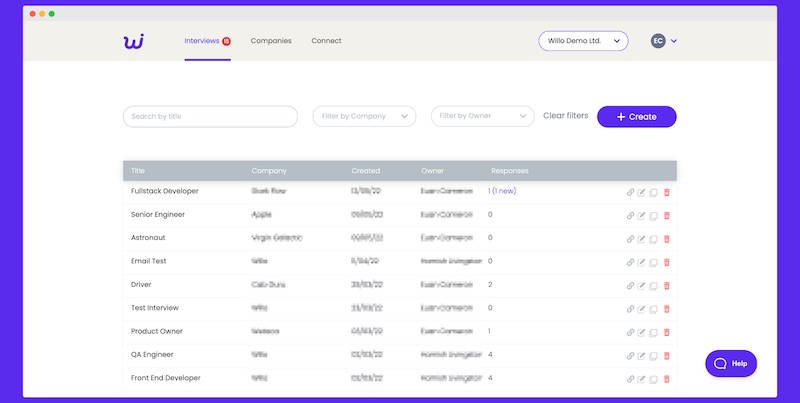Delete the Front End Developer interview

666,380
